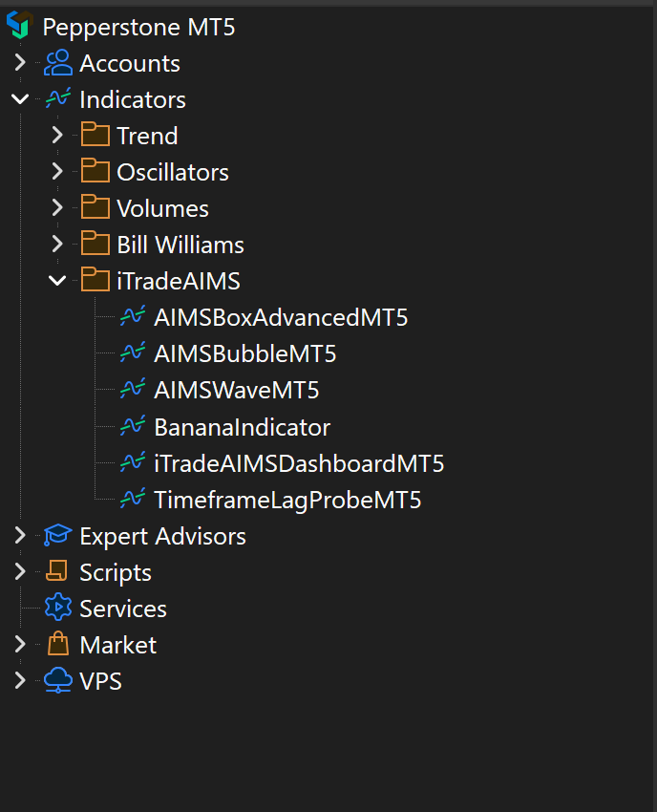657x812 pixels.
Task: Select the AIMSWaveMT5 text
Action: (x=237, y=390)
